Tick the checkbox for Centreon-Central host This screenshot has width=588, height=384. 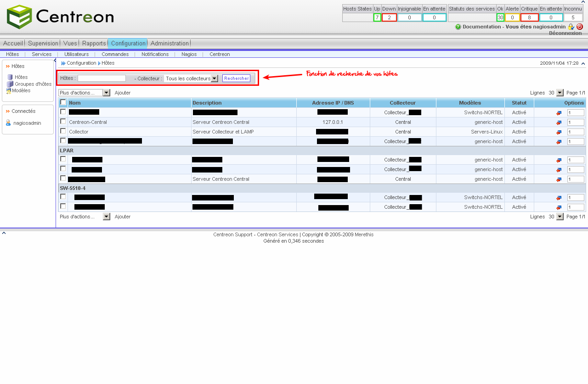63,122
